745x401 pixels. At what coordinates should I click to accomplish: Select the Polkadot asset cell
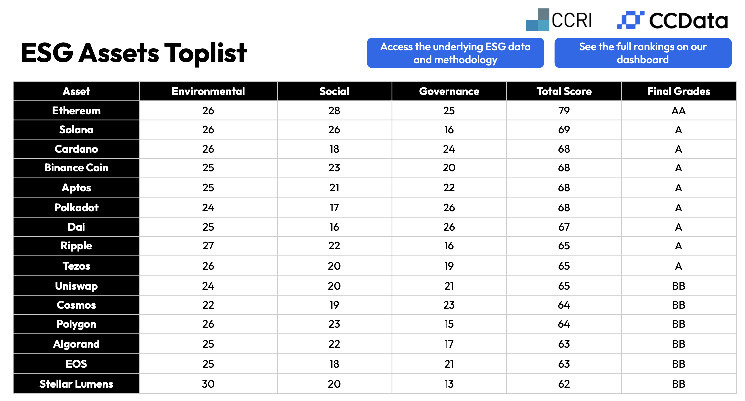(x=76, y=206)
